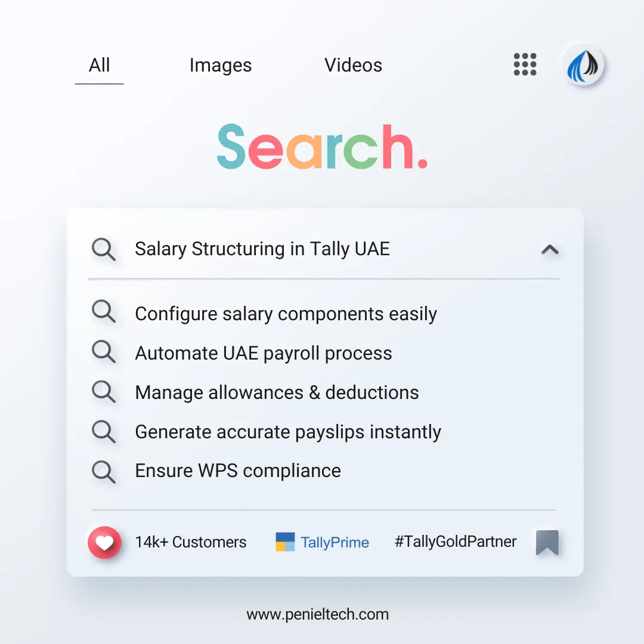Image resolution: width=644 pixels, height=644 pixels.
Task: Click magnifier icon beside Ensure WPS compliance
Action: [104, 471]
